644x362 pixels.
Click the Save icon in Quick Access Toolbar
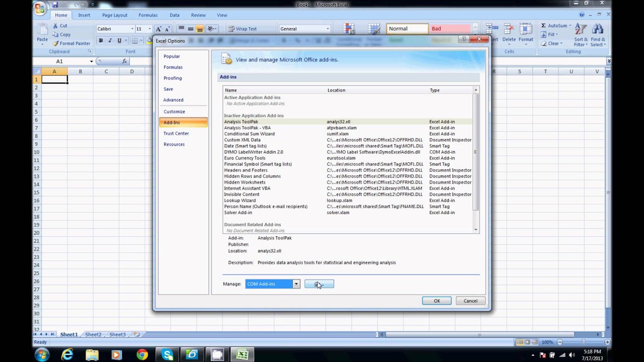55,4
